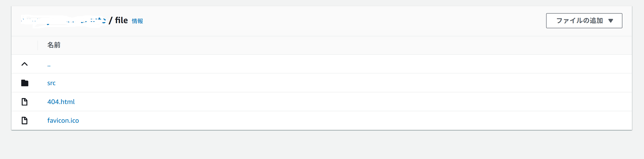Open the ファイルの追加 dropdown button
The height and width of the screenshot is (159, 644).
click(580, 21)
